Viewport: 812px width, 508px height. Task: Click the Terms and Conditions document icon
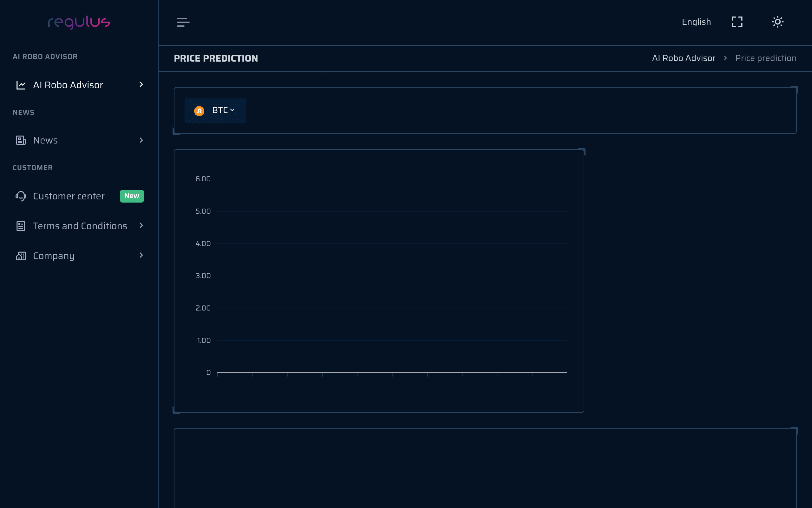[x=21, y=226]
